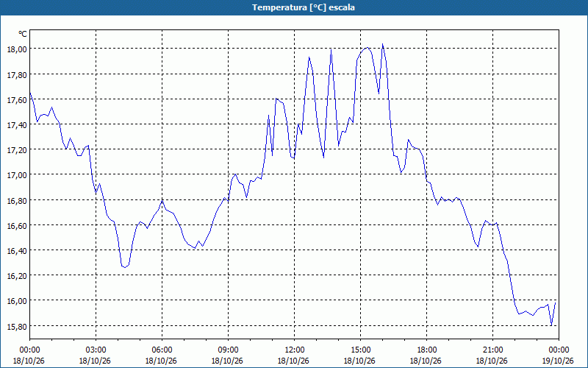Select the 17,60 y-axis value
This screenshot has width=588, height=368.
(17, 99)
